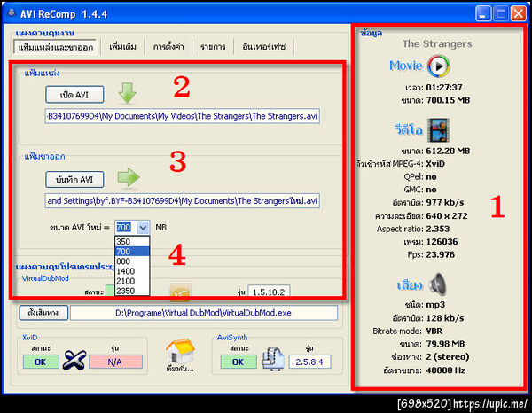Image resolution: width=532 pixels, height=413 pixels.
Task: Click the XviD OK status box
Action: [x=41, y=362]
